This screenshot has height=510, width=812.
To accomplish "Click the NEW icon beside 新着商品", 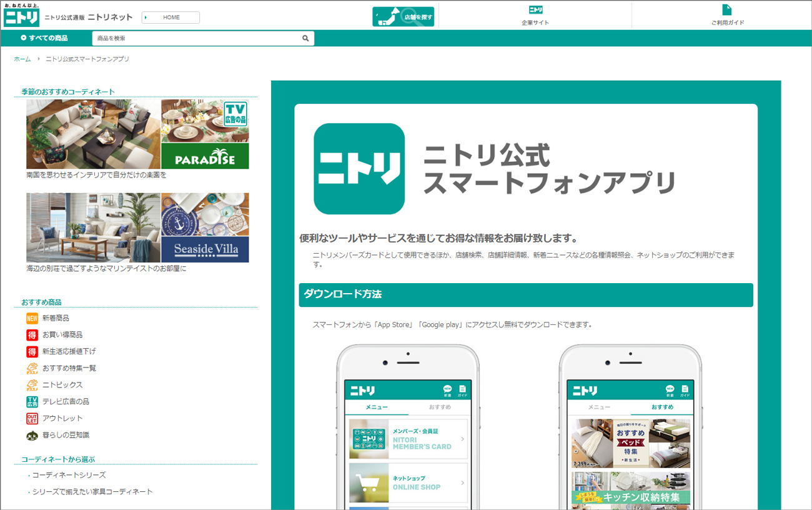I will (32, 318).
